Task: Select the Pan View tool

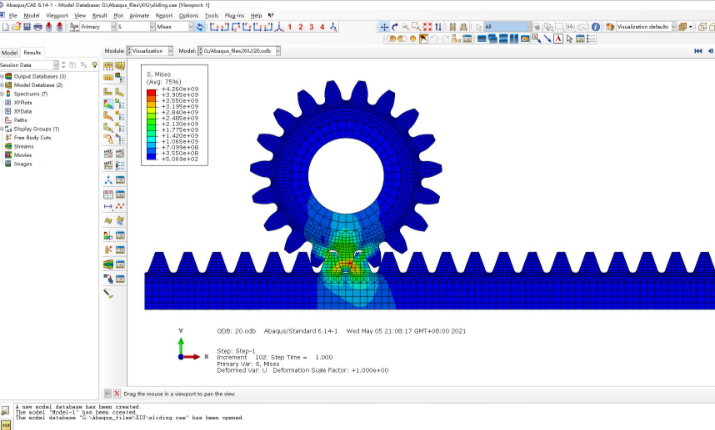Action: click(384, 27)
